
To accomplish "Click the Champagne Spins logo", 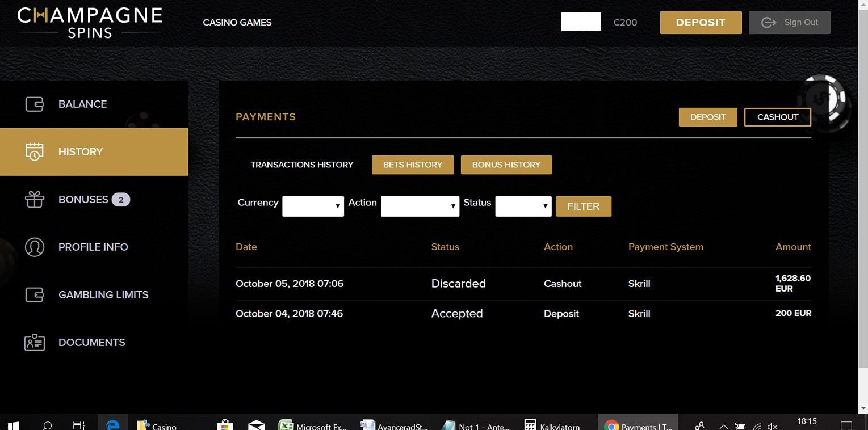I will pos(90,23).
